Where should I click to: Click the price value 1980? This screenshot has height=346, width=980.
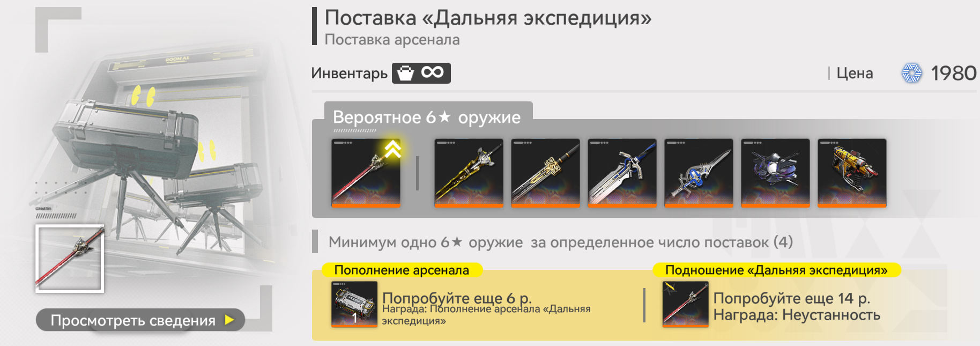953,73
